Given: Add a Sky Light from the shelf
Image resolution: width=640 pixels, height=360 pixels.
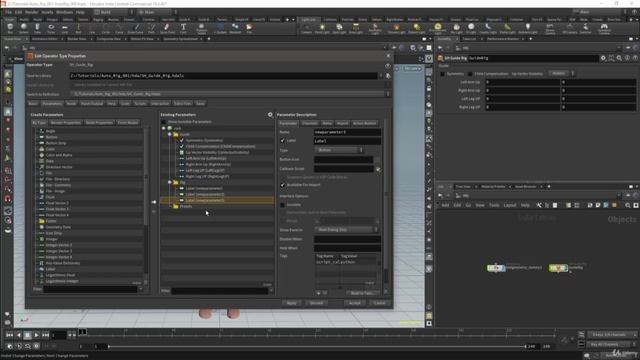Looking at the screenshot, I should 456,29.
